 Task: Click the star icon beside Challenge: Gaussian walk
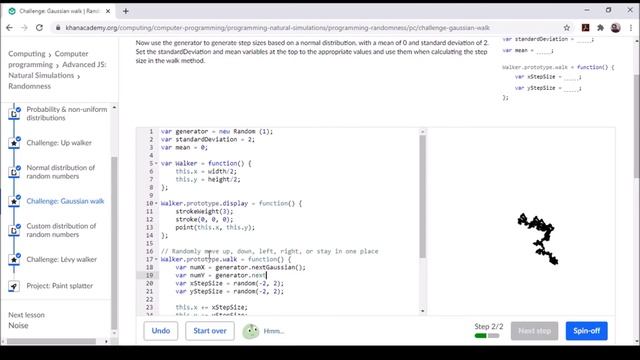pyautogui.click(x=14, y=202)
